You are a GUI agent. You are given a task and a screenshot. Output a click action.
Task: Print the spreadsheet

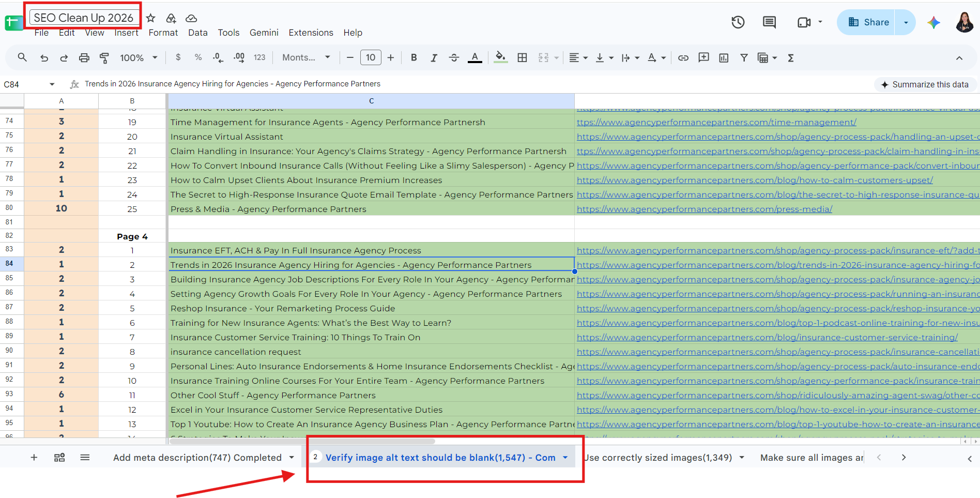[84, 58]
